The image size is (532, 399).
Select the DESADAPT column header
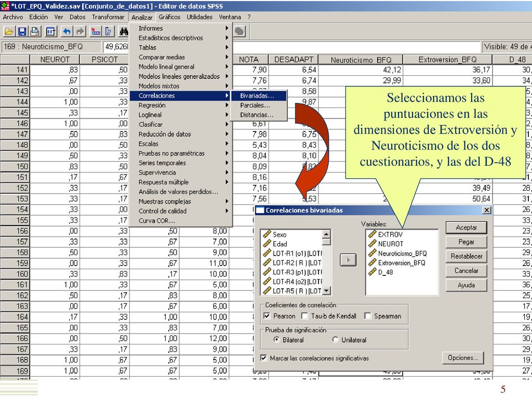pyautogui.click(x=294, y=60)
